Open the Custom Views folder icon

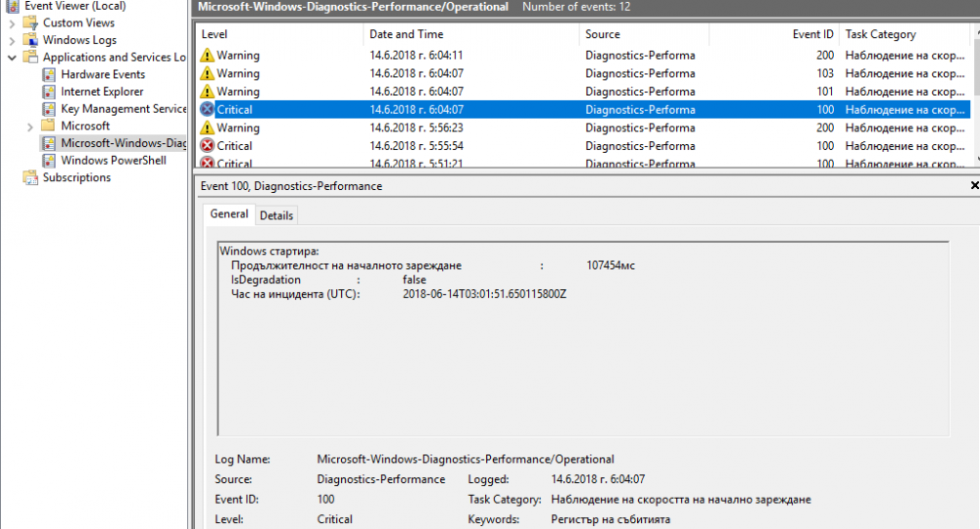coord(30,24)
